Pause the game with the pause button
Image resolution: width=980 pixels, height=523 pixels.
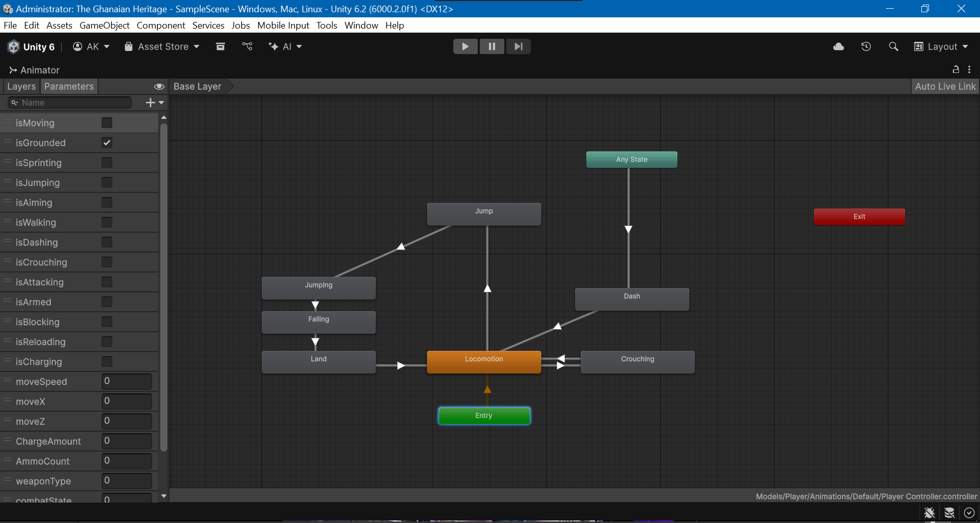pyautogui.click(x=492, y=46)
